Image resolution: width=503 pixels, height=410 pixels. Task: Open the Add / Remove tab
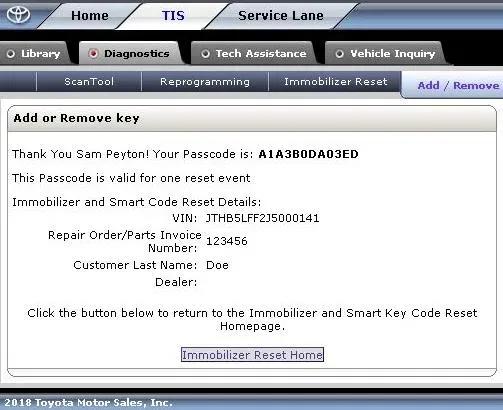[458, 86]
